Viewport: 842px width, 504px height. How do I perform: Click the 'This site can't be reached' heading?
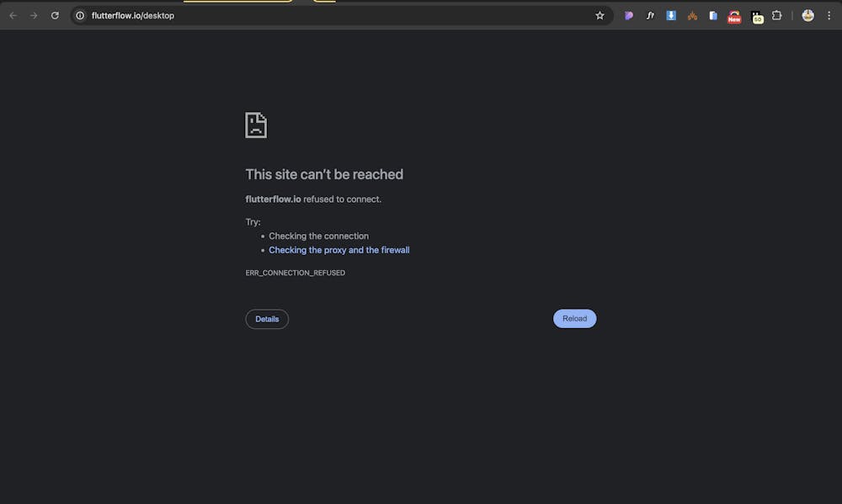coord(324,174)
